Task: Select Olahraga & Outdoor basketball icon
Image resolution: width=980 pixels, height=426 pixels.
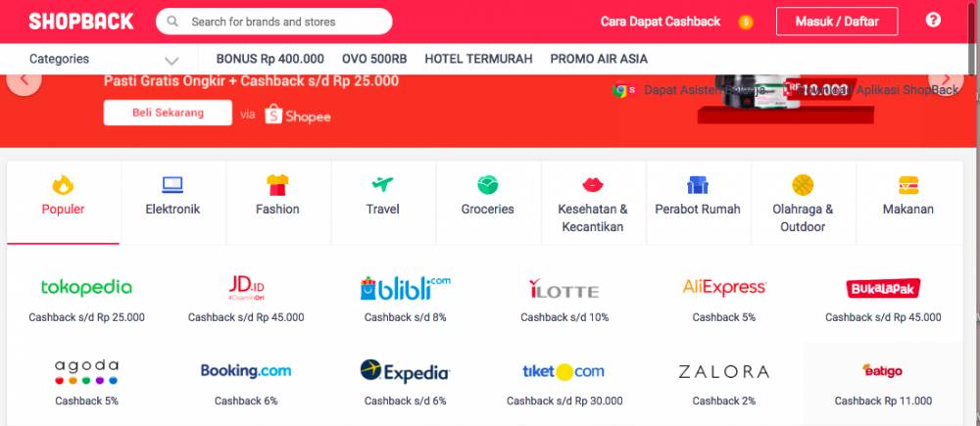Action: tap(803, 185)
